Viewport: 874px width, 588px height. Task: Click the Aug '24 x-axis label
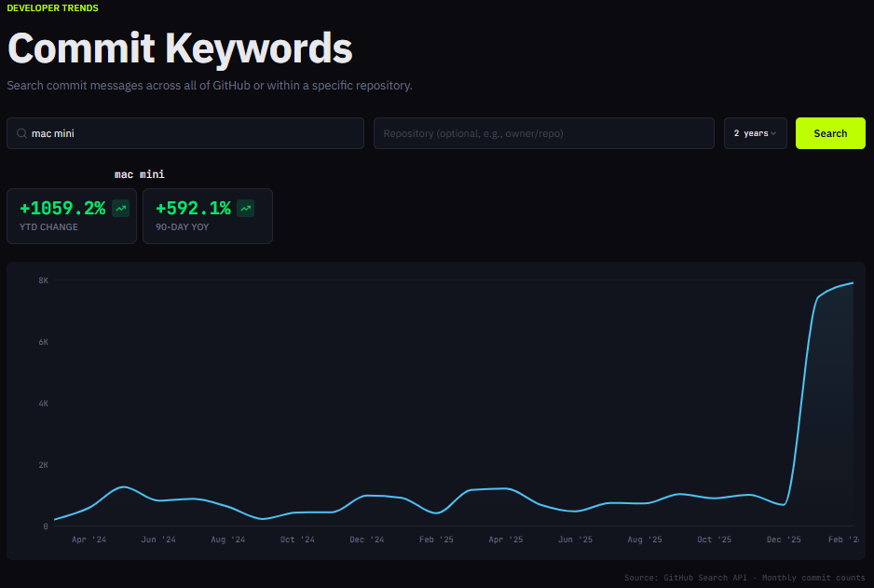coord(228,540)
